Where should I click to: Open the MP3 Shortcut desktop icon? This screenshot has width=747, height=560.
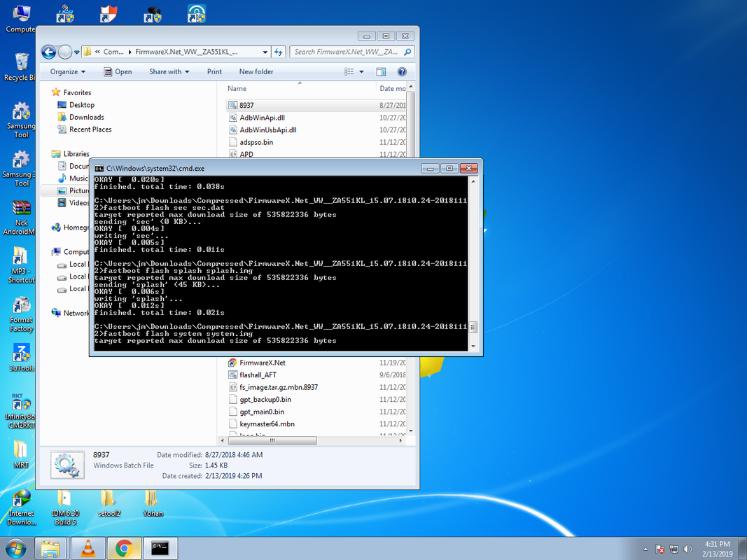(20, 265)
